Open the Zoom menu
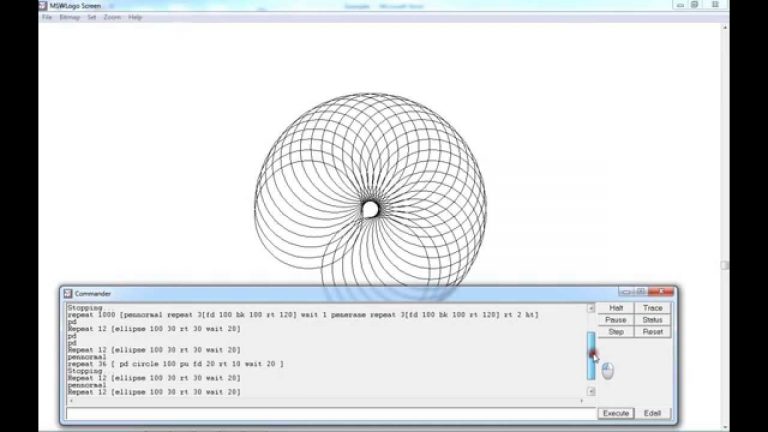Screen dimensions: 768x432 tap(112, 17)
